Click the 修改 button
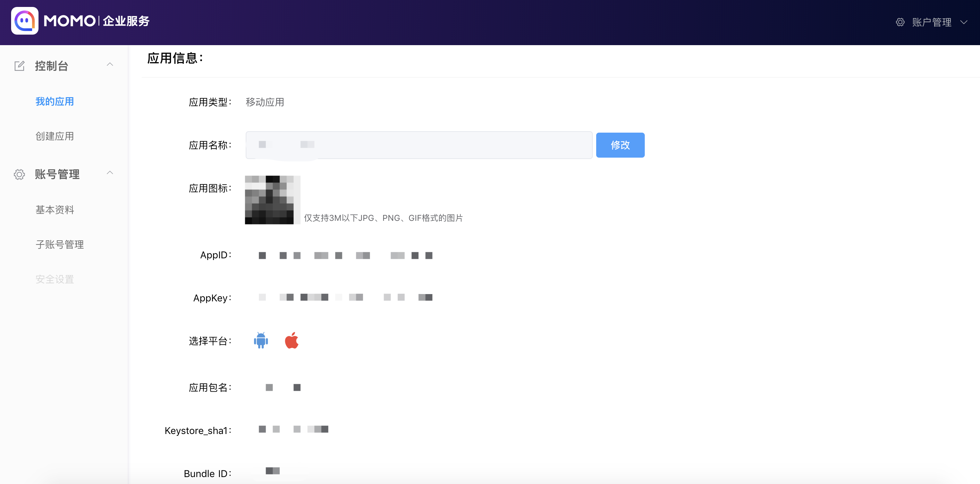Image resolution: width=980 pixels, height=484 pixels. (620, 145)
